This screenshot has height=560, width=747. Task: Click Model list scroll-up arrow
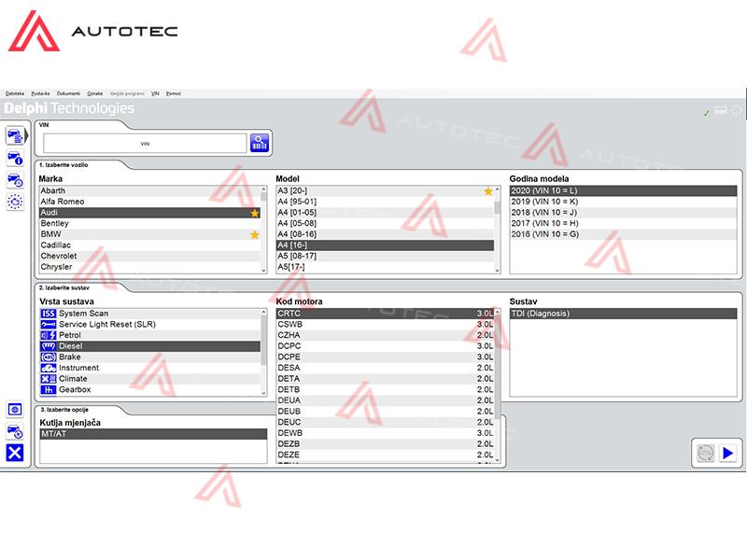pyautogui.click(x=498, y=189)
